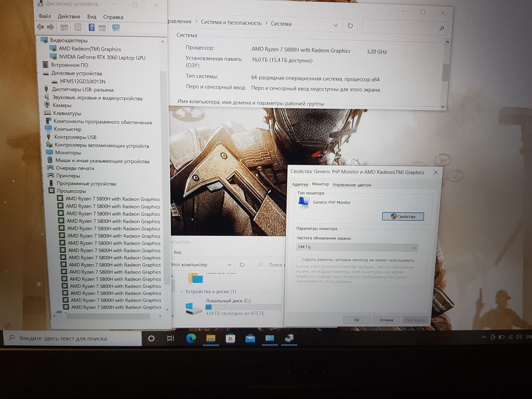Viewport: 532px width, 399px height.
Task: Show hidden system tray icons
Action: [484, 337]
